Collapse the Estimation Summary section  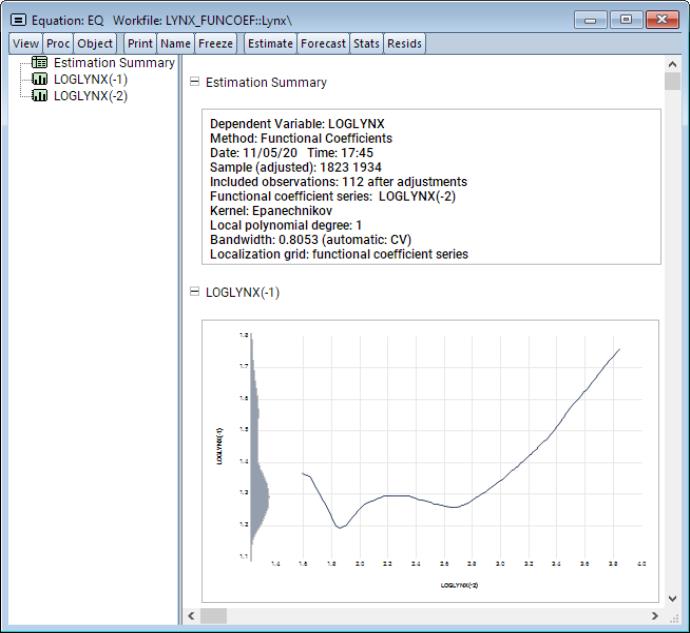[194, 83]
